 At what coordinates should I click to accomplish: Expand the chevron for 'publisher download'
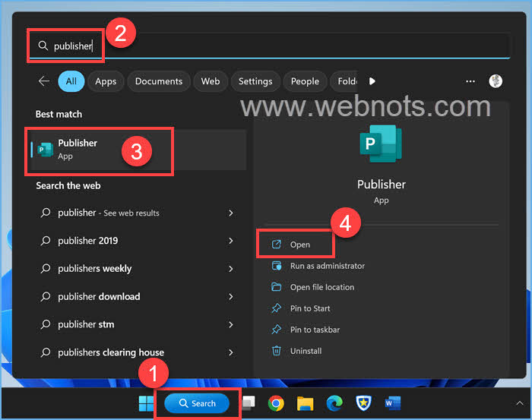tap(231, 297)
